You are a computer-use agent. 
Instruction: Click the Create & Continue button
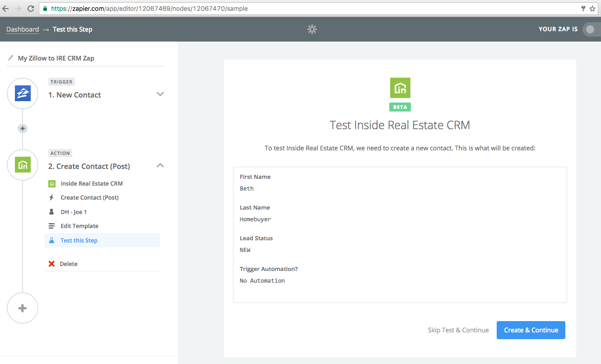coord(531,330)
